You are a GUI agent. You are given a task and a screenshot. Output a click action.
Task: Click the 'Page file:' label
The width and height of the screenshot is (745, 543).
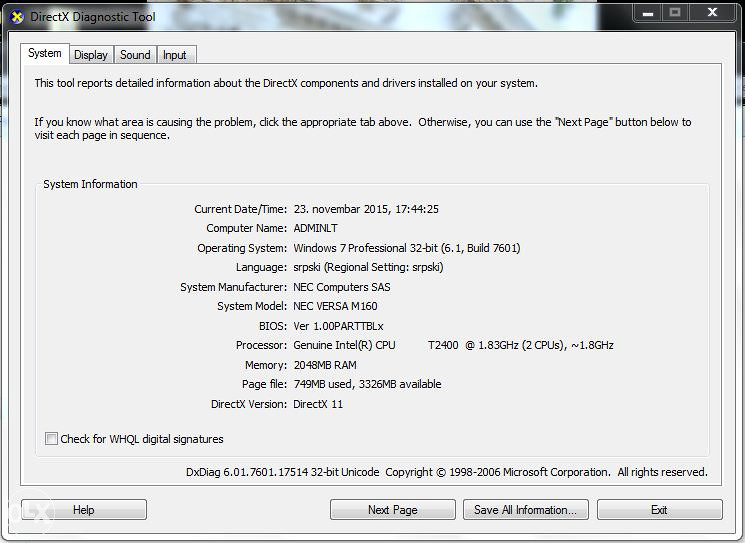[x=264, y=384]
